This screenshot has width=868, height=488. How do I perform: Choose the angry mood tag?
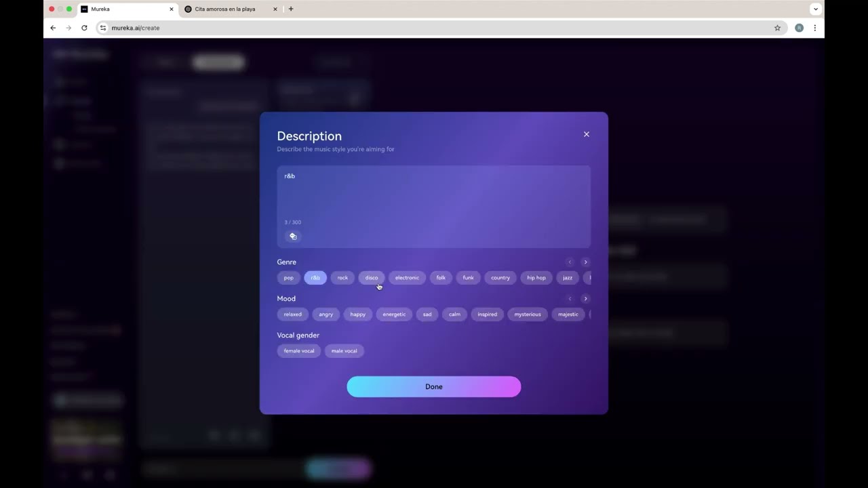click(x=326, y=314)
